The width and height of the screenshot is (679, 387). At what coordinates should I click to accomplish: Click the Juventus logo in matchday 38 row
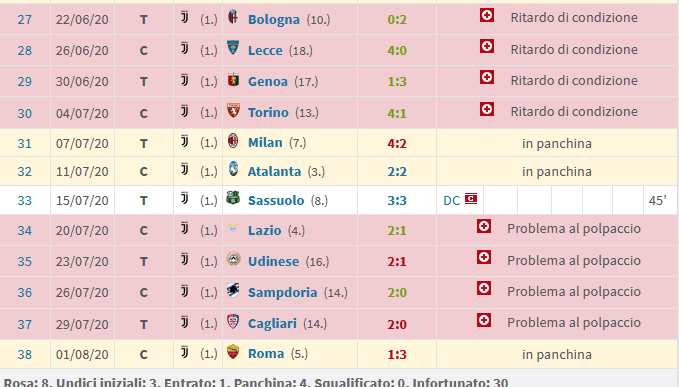(184, 353)
